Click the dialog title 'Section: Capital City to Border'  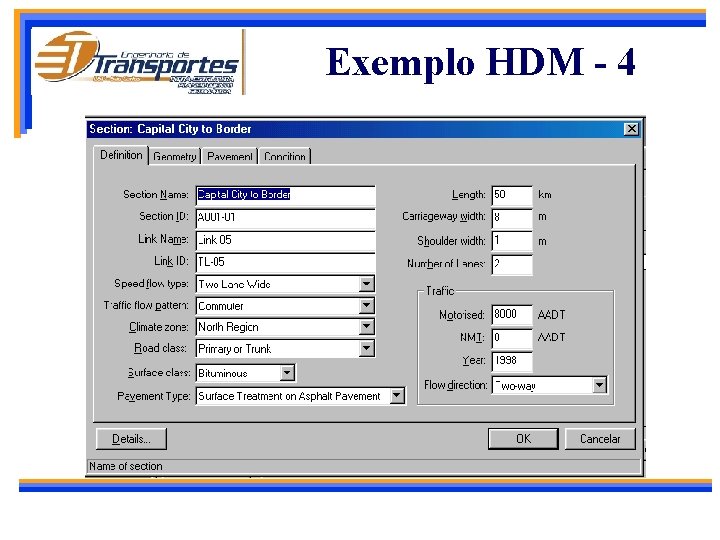[x=170, y=129]
